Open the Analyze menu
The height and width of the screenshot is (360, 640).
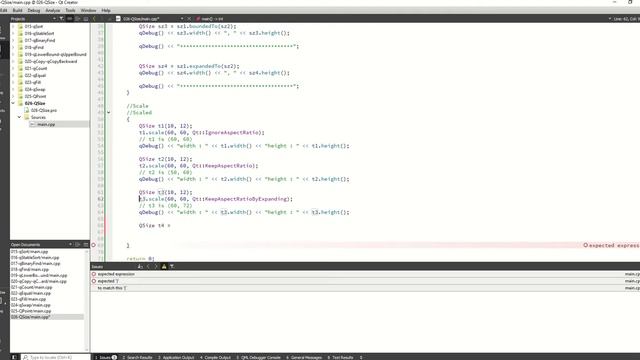click(x=53, y=10)
